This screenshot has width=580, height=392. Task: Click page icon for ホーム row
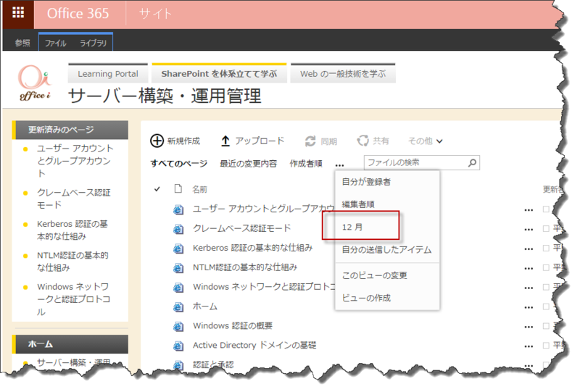(178, 307)
